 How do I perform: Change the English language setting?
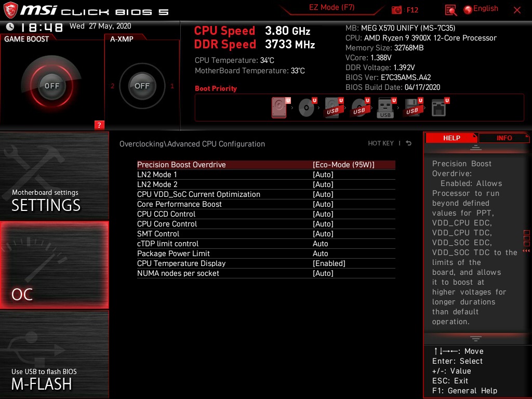click(486, 8)
